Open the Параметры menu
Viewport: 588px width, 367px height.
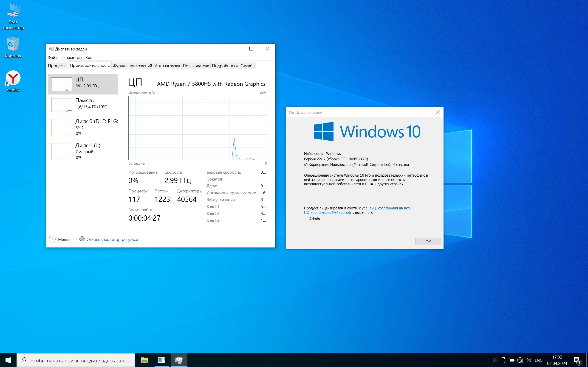point(71,58)
